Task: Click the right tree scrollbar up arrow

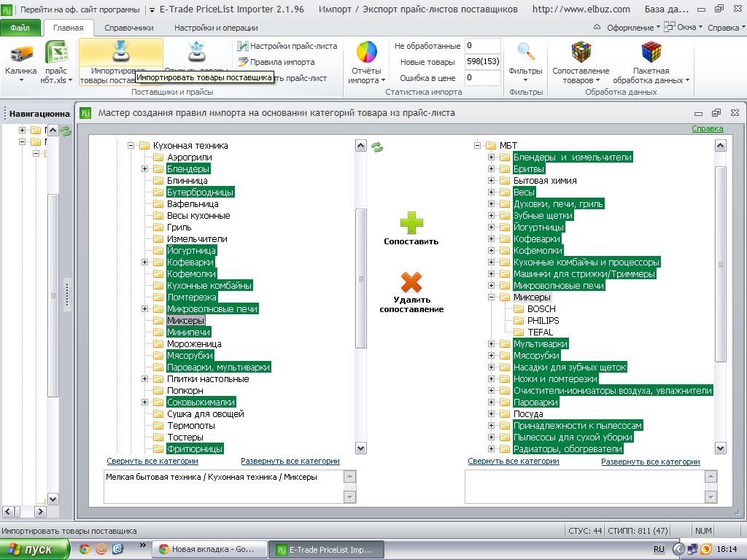Action: [x=720, y=146]
